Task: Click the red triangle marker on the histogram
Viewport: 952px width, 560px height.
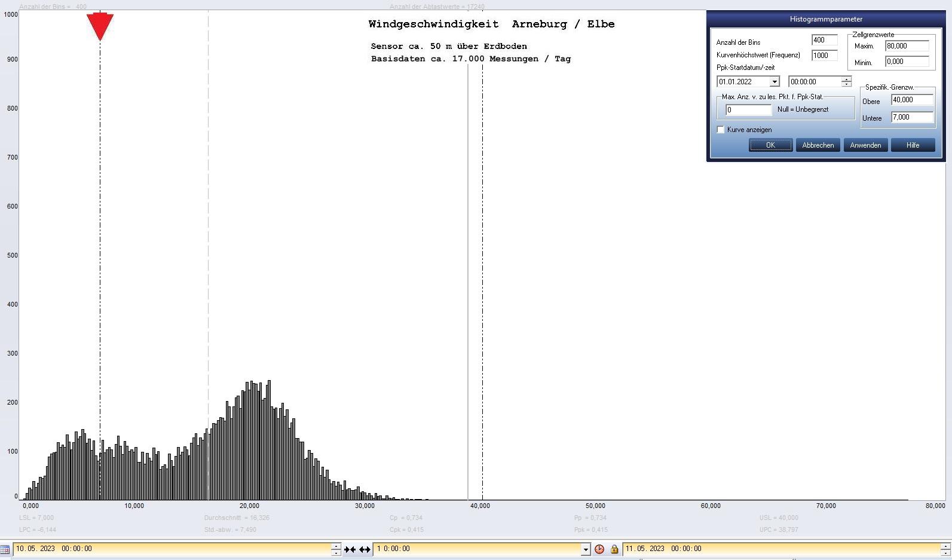Action: [100, 26]
